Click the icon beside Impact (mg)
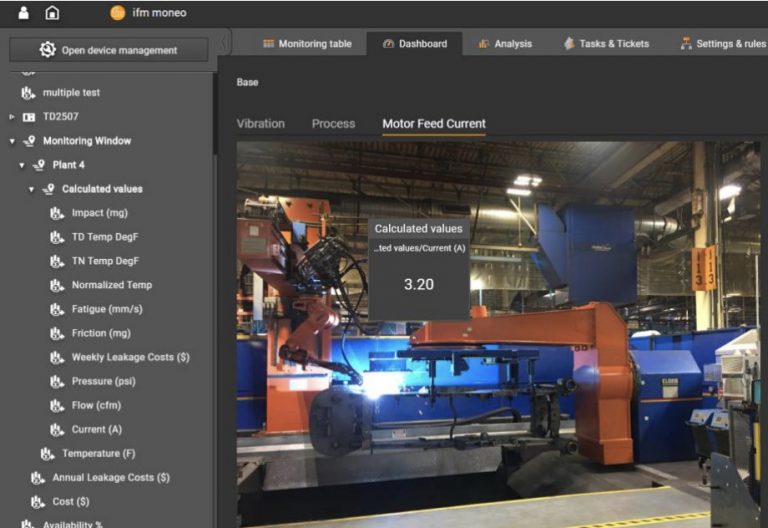768x528 pixels. pos(57,213)
